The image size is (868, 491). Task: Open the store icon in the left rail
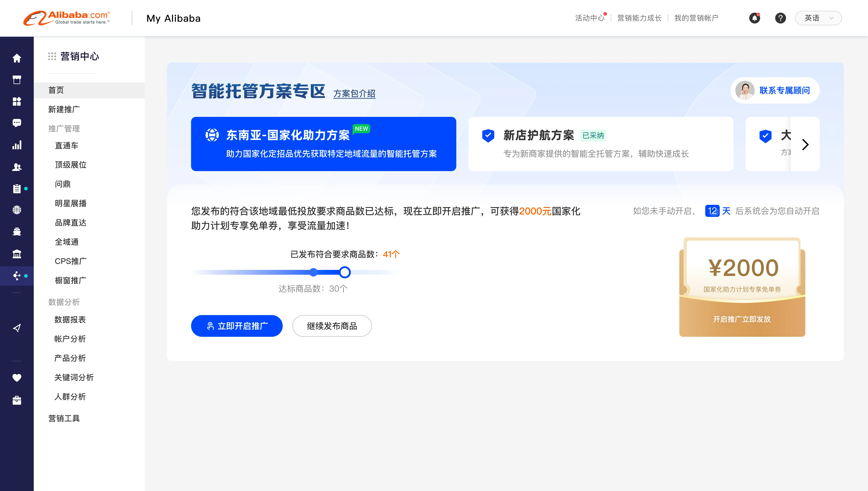(16, 80)
